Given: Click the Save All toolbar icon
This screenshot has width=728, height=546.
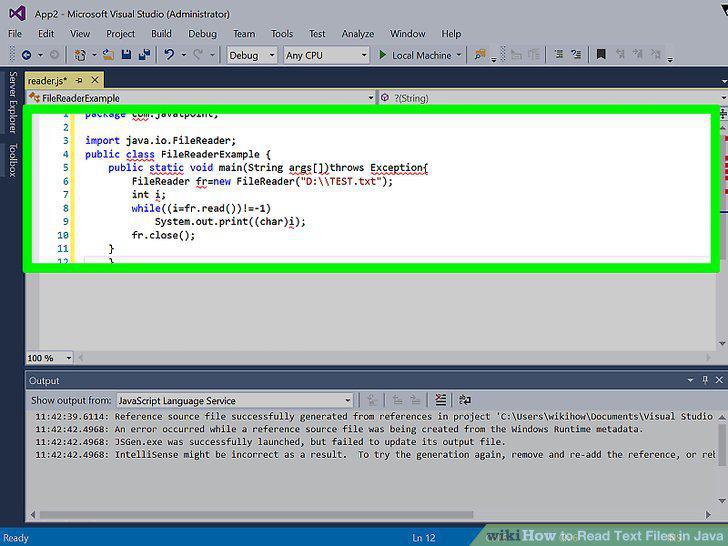Looking at the screenshot, I should 144,55.
